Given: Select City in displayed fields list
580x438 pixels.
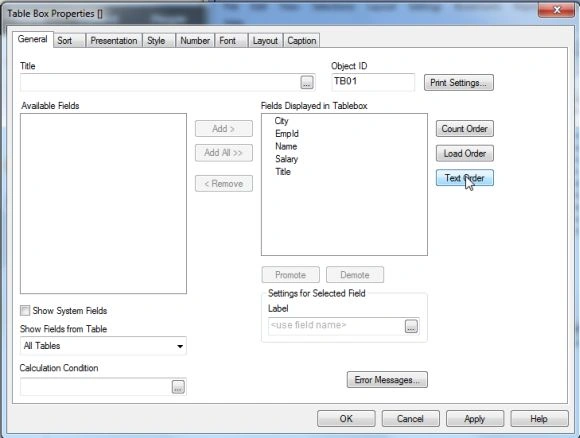Looking at the screenshot, I should 281,121.
